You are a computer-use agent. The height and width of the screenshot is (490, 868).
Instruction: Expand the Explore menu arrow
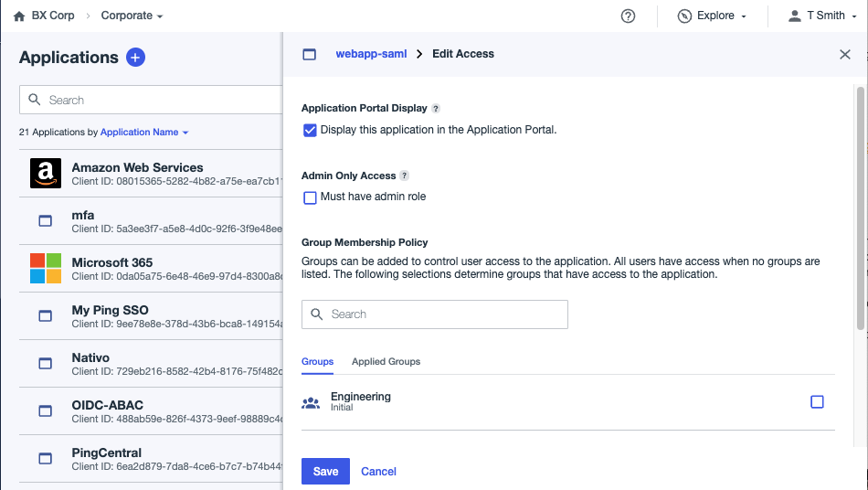744,16
